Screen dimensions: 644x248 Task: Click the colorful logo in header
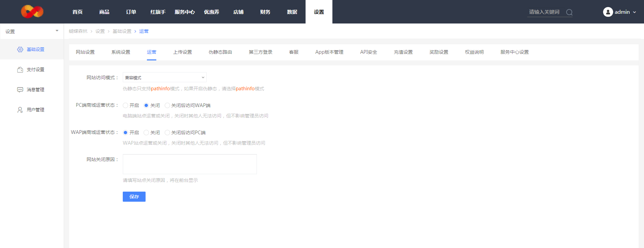pos(32,12)
